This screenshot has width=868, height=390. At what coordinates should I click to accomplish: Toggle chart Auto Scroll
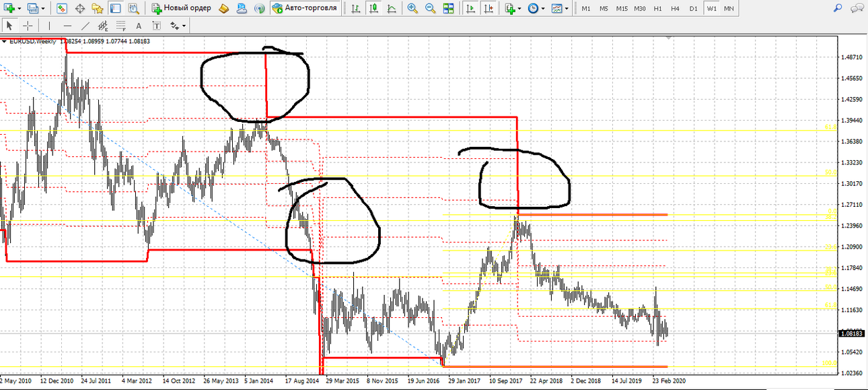pos(472,8)
